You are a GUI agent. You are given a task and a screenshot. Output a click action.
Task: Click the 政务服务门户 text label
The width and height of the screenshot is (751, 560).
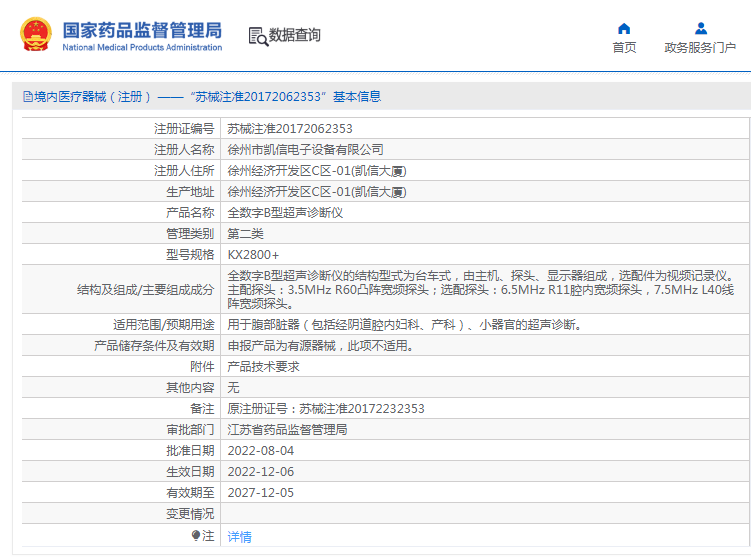point(700,47)
